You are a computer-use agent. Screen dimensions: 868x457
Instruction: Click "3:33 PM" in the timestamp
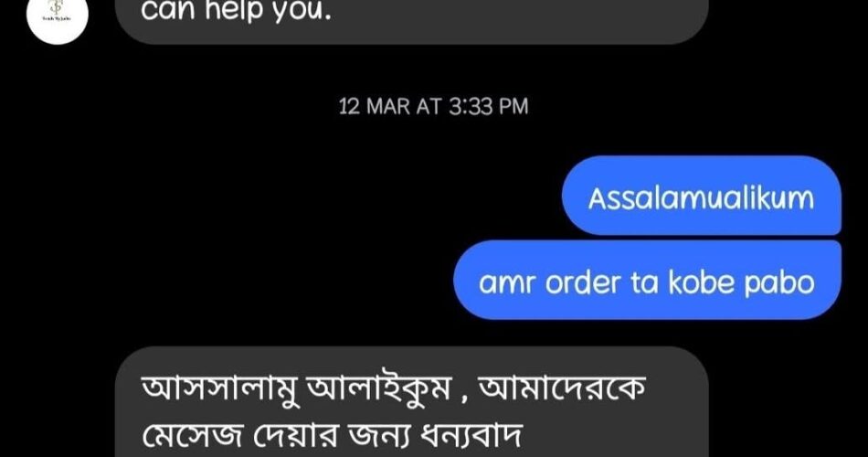[x=488, y=106]
